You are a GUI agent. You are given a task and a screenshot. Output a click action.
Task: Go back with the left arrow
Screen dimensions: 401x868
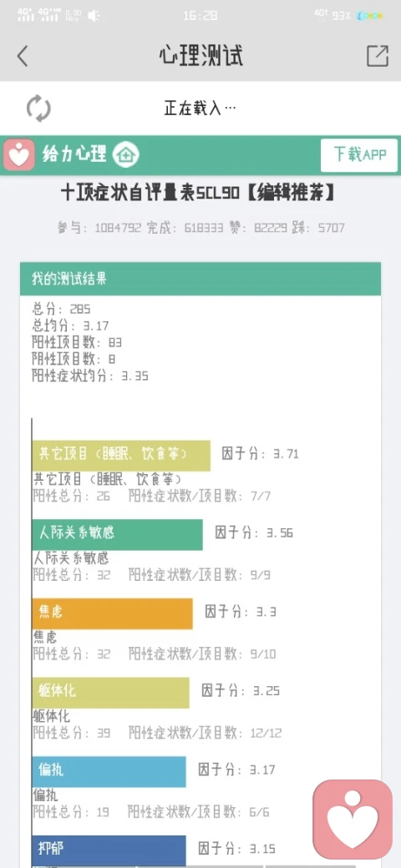23,57
